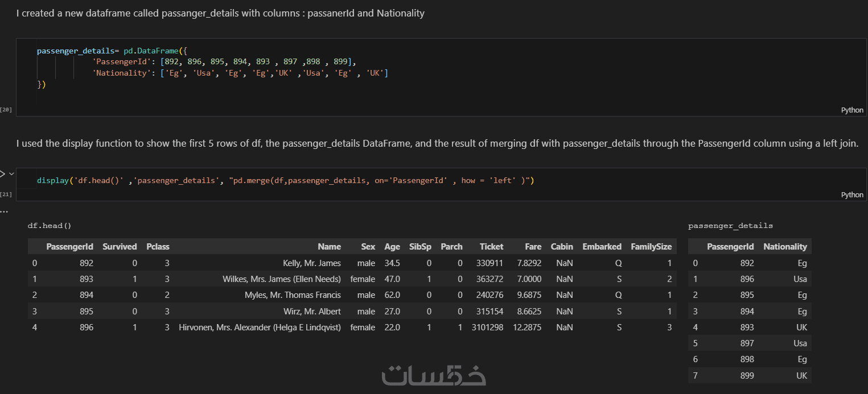The height and width of the screenshot is (394, 868).
Task: Click the execution count [21] label
Action: (6, 194)
